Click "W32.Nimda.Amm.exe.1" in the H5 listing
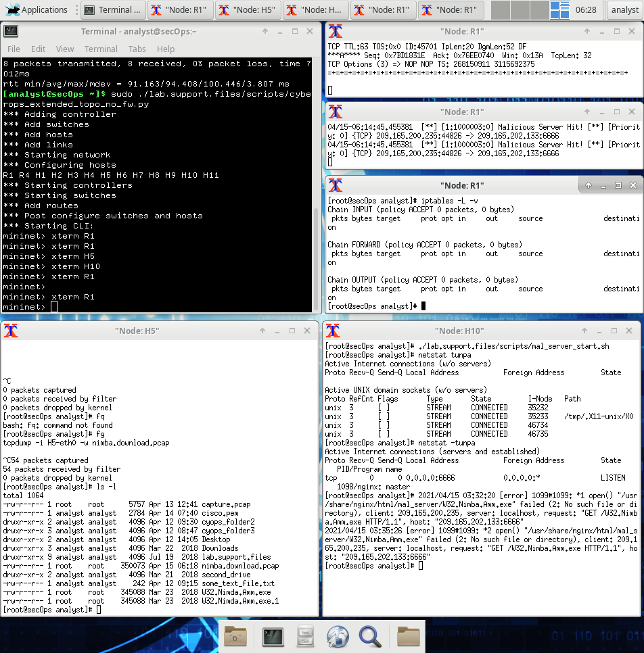Image resolution: width=644 pixels, height=653 pixels. click(x=240, y=601)
